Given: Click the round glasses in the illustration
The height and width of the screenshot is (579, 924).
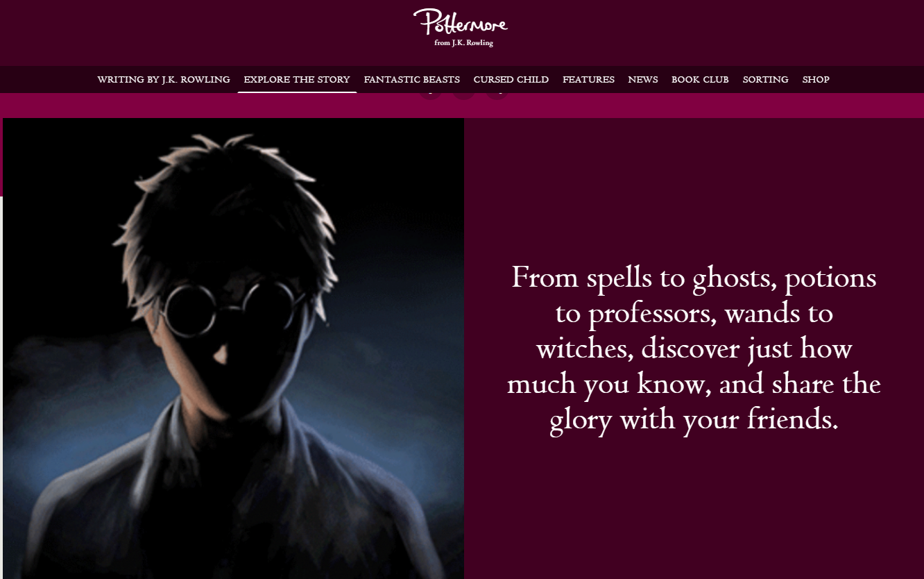Looking at the screenshot, I should [234, 305].
